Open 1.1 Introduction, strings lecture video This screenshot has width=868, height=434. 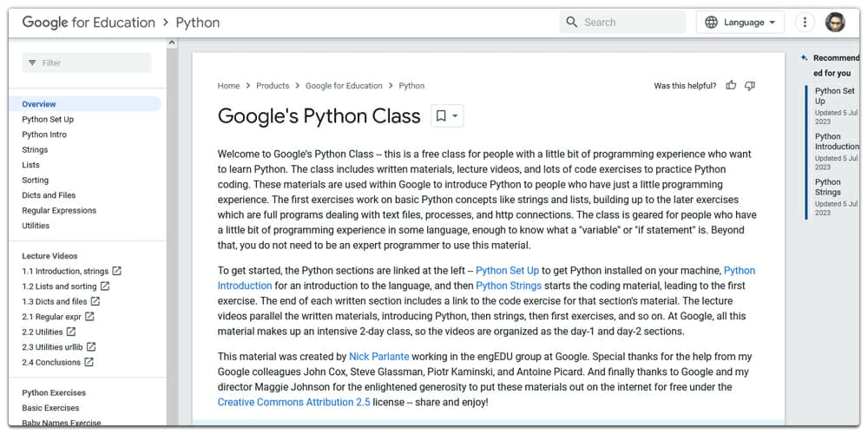(65, 271)
